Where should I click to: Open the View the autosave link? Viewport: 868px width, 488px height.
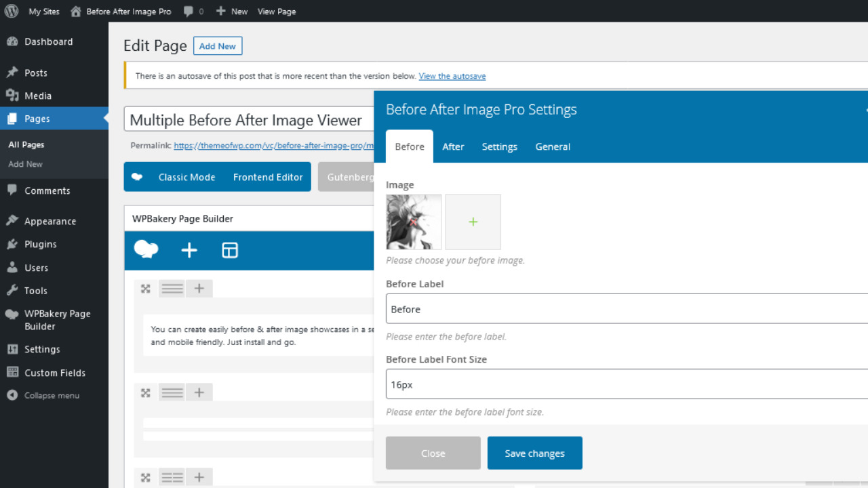pos(452,76)
